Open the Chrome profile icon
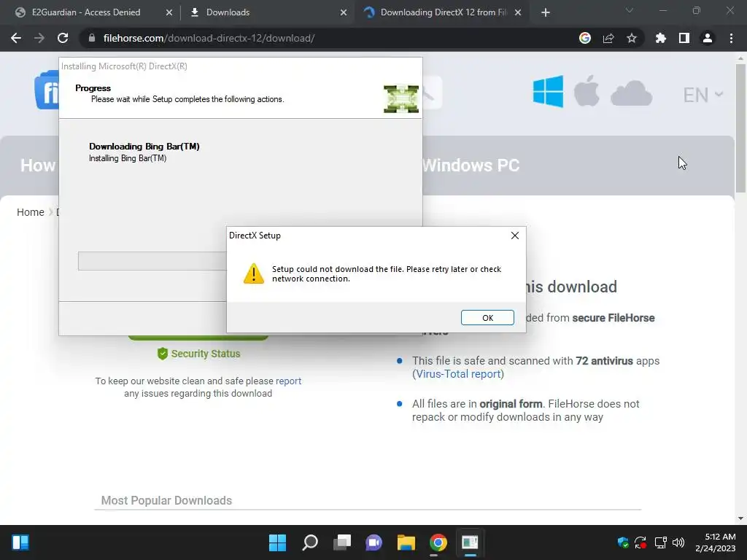 (708, 38)
